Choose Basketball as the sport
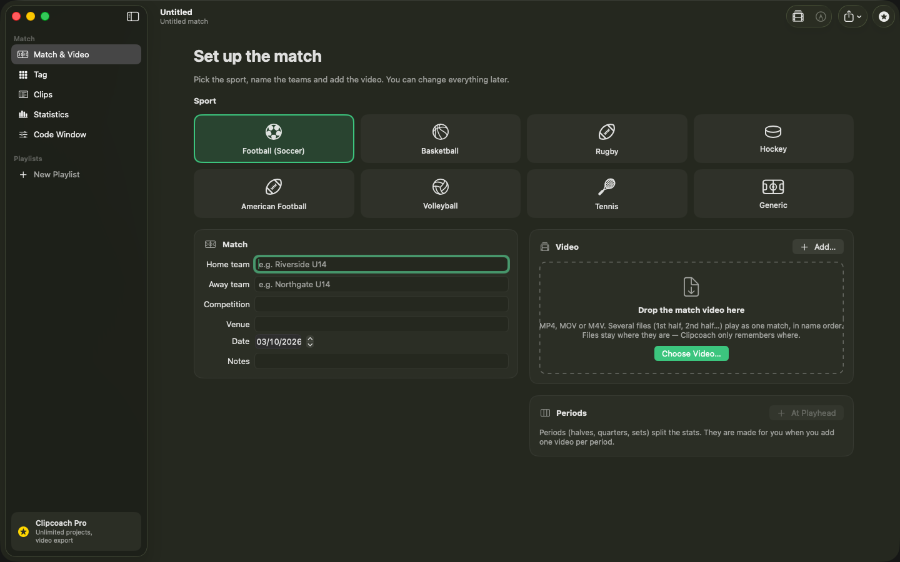This screenshot has height=562, width=900. point(440,138)
